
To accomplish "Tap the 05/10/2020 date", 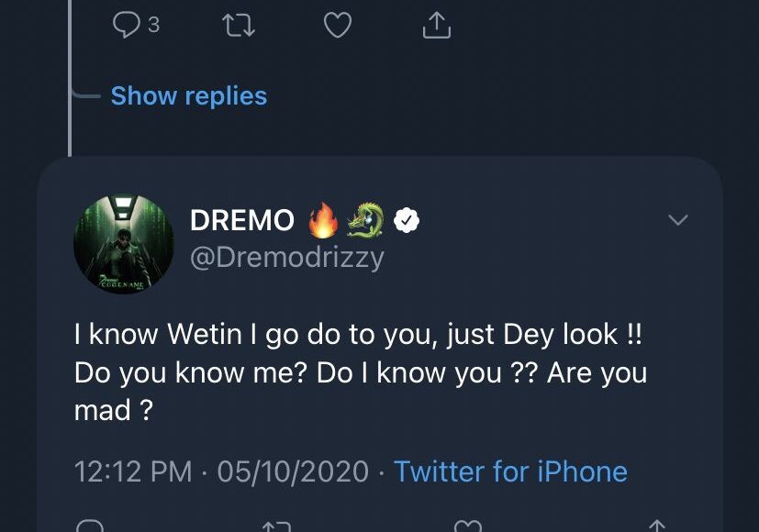I will click(x=293, y=471).
